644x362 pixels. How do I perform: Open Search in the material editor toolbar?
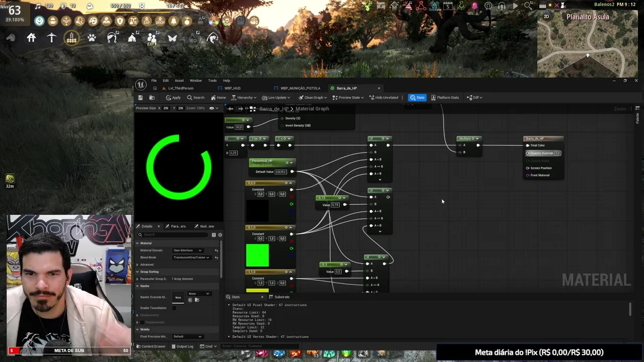pyautogui.click(x=196, y=98)
